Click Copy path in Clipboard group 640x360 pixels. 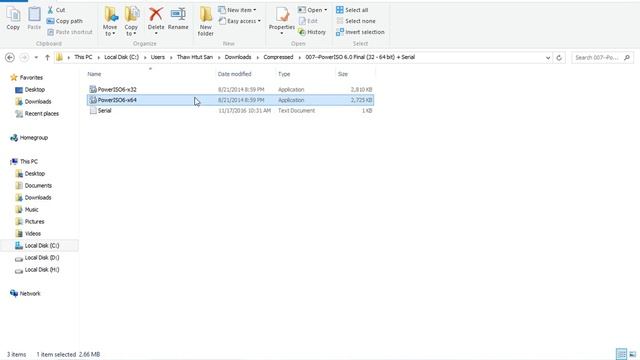[64, 21]
